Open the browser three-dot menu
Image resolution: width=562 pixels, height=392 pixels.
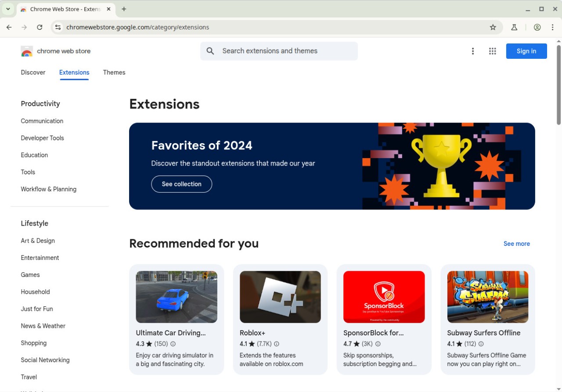click(553, 27)
